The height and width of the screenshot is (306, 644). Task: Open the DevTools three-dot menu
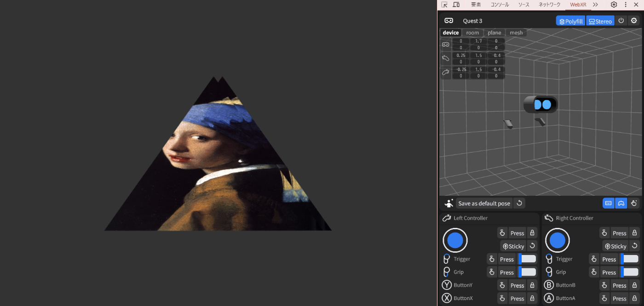tap(626, 5)
